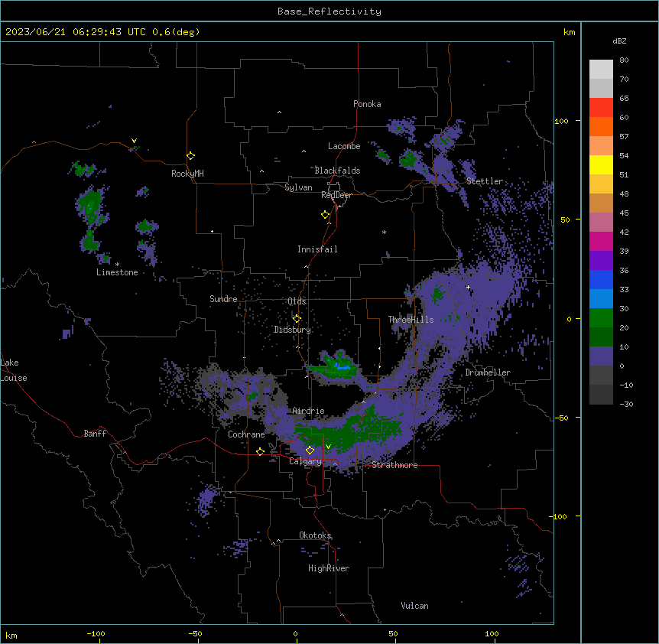Screen dimensions: 659x644
Task: Click the yellow V marker near Calgary
Action: click(328, 447)
